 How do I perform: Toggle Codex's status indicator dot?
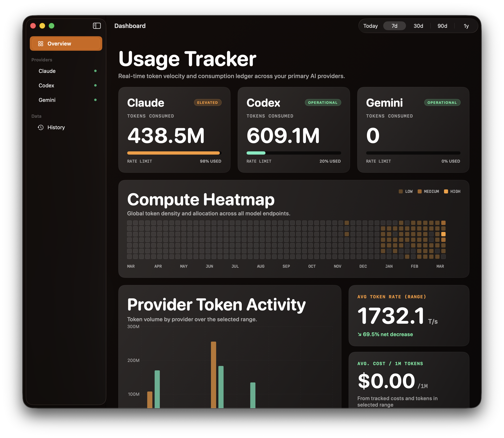click(95, 85)
